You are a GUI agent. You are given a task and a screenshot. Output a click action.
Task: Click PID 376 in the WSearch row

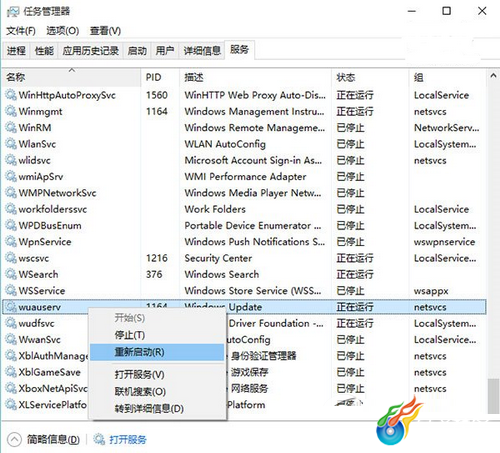pyautogui.click(x=154, y=275)
